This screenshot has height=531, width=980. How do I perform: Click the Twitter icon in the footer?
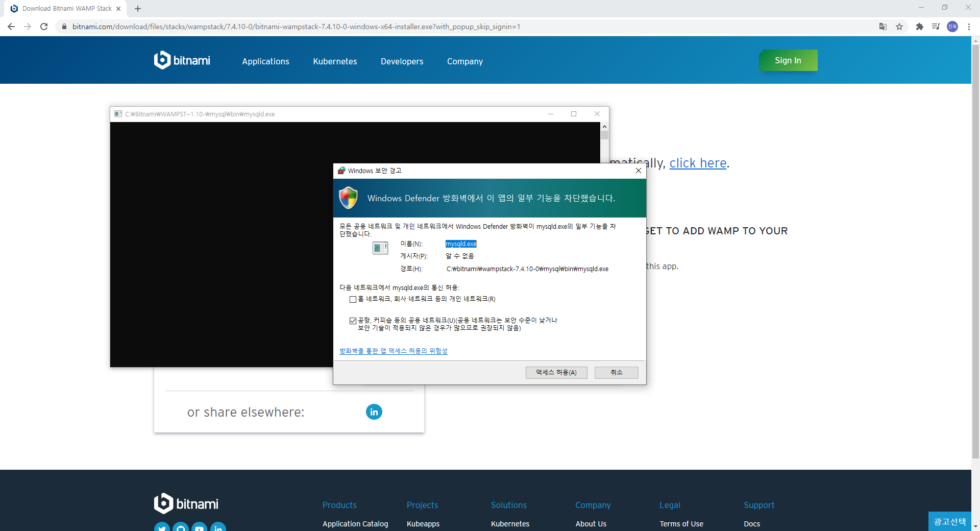tap(162, 527)
